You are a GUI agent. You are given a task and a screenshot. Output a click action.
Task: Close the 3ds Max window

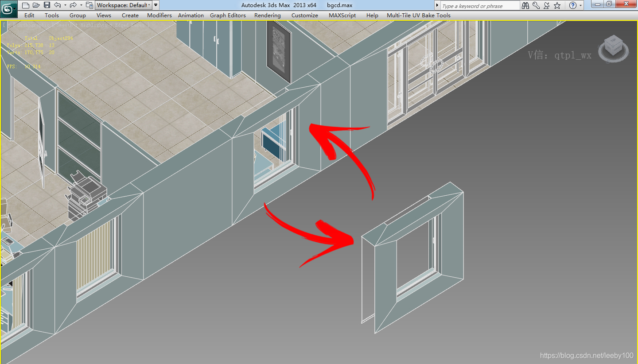pyautogui.click(x=626, y=4)
